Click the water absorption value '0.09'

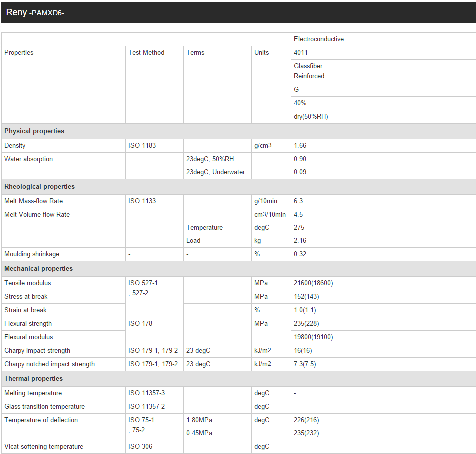300,172
